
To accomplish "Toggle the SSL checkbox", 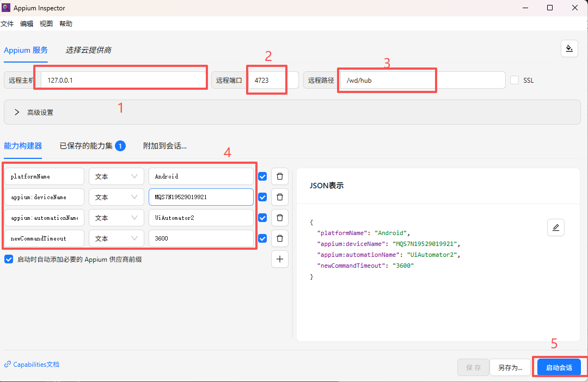I will pos(514,80).
